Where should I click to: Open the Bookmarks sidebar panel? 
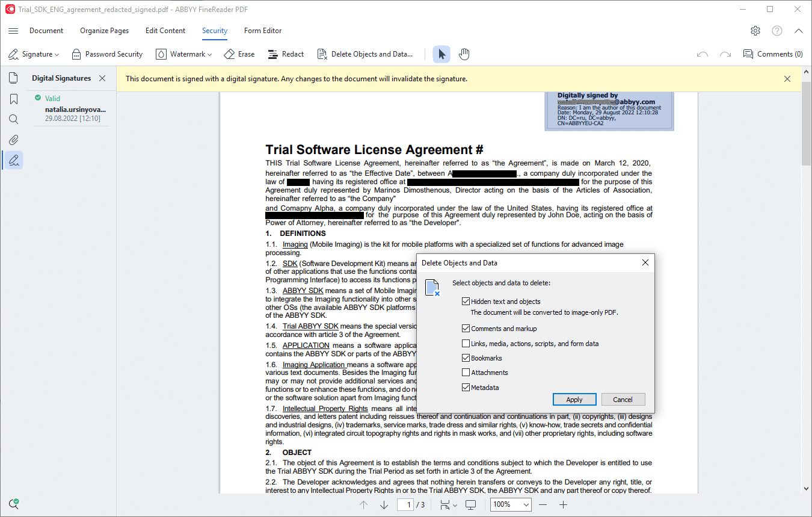[x=13, y=98]
